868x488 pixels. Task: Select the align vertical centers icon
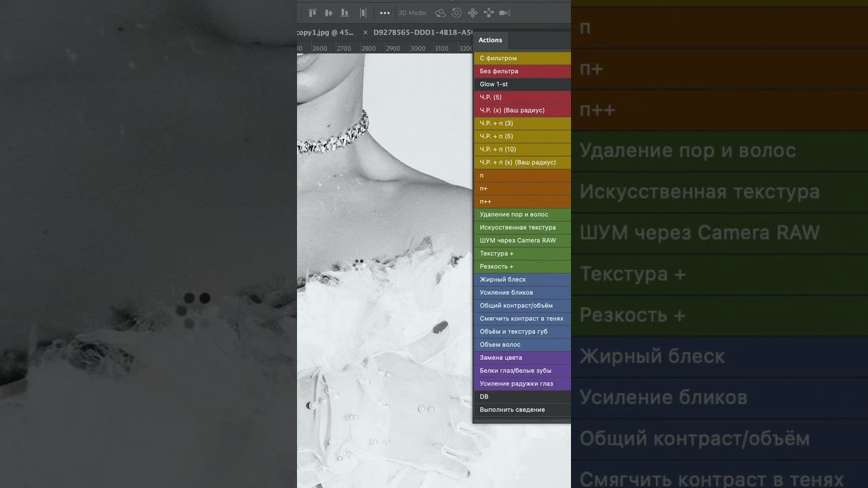tap(328, 12)
